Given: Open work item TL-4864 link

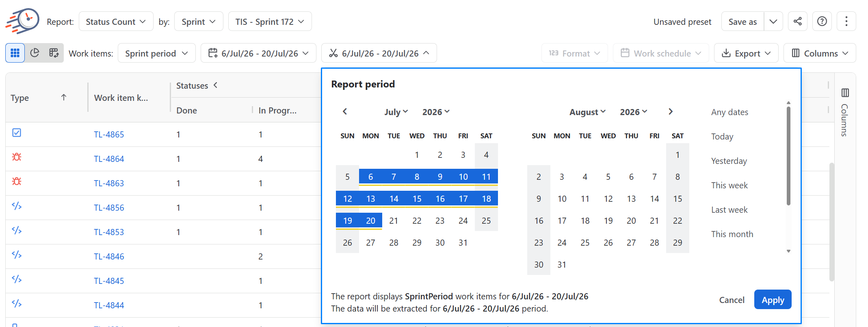Looking at the screenshot, I should pos(109,159).
